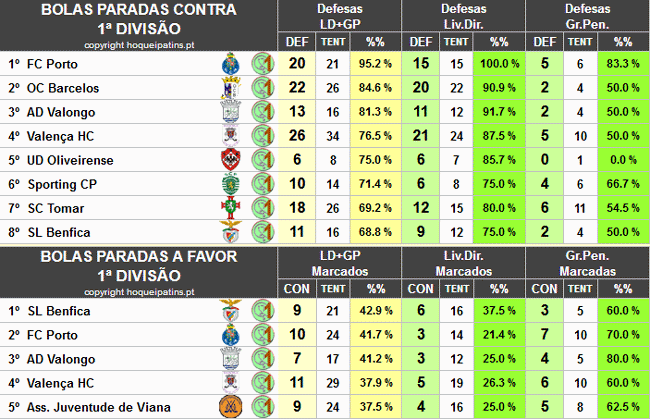Click the DEF header under Defesas LD+GP
The height and width of the screenshot is (419, 650).
click(x=296, y=41)
